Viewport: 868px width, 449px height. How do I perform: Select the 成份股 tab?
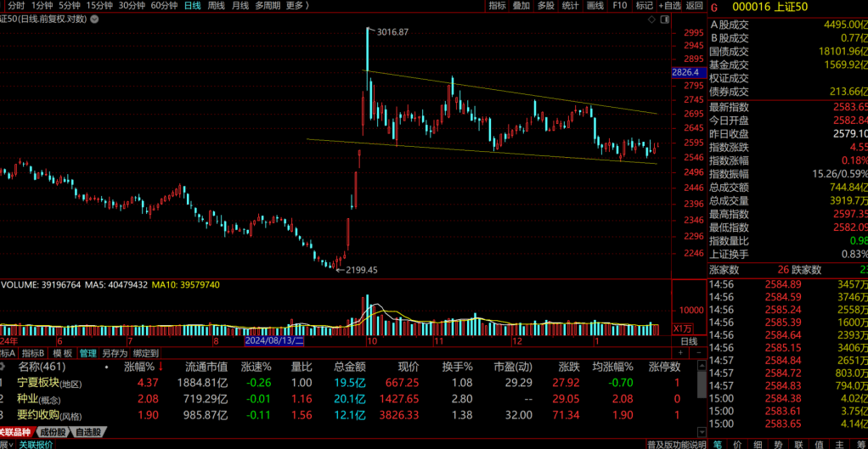click(x=54, y=432)
